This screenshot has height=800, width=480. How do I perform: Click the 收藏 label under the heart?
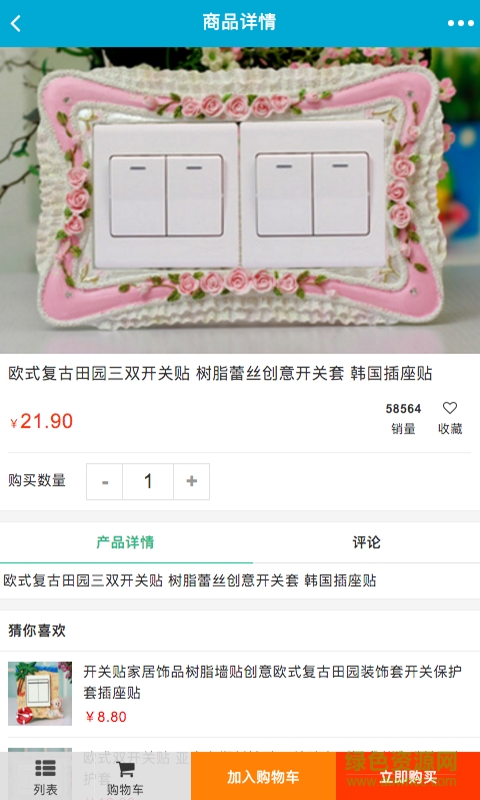(x=450, y=429)
